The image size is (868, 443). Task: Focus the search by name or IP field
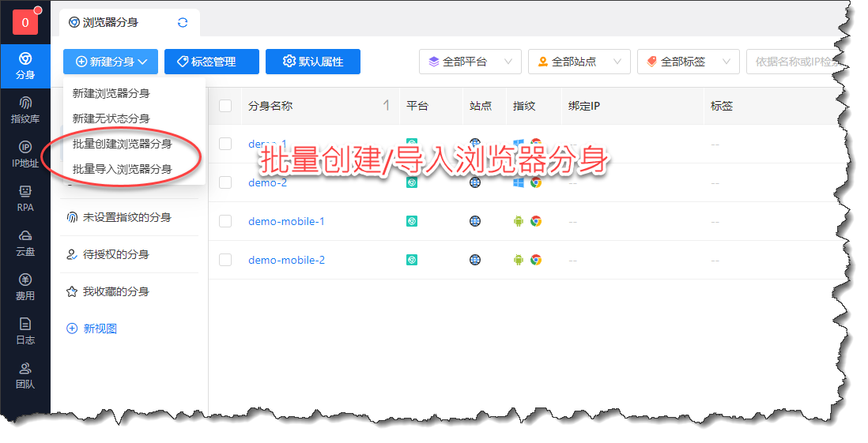[x=797, y=62]
